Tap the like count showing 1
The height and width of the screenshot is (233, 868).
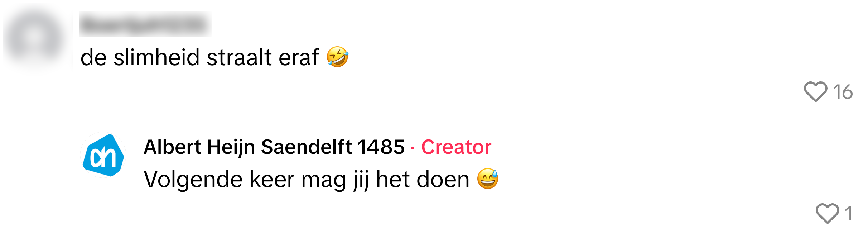point(849,214)
